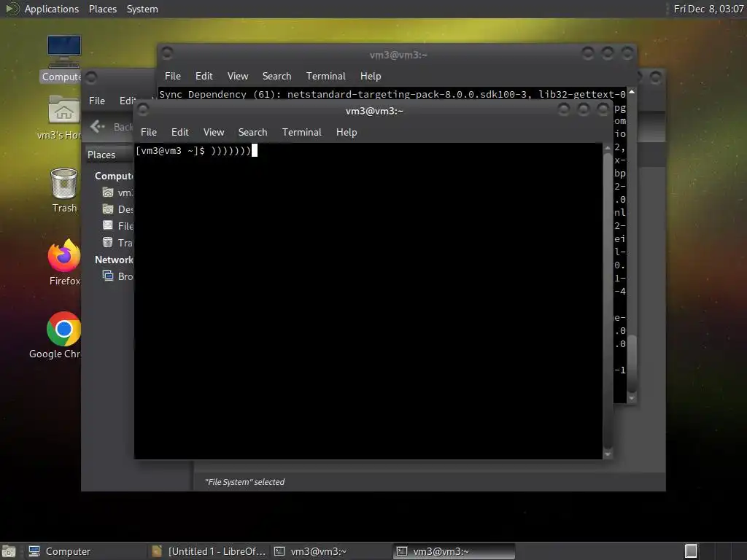Viewport: 747px width, 560px height.
Task: Select Trash entry in file manager sidebar
Action: pyautogui.click(x=117, y=243)
